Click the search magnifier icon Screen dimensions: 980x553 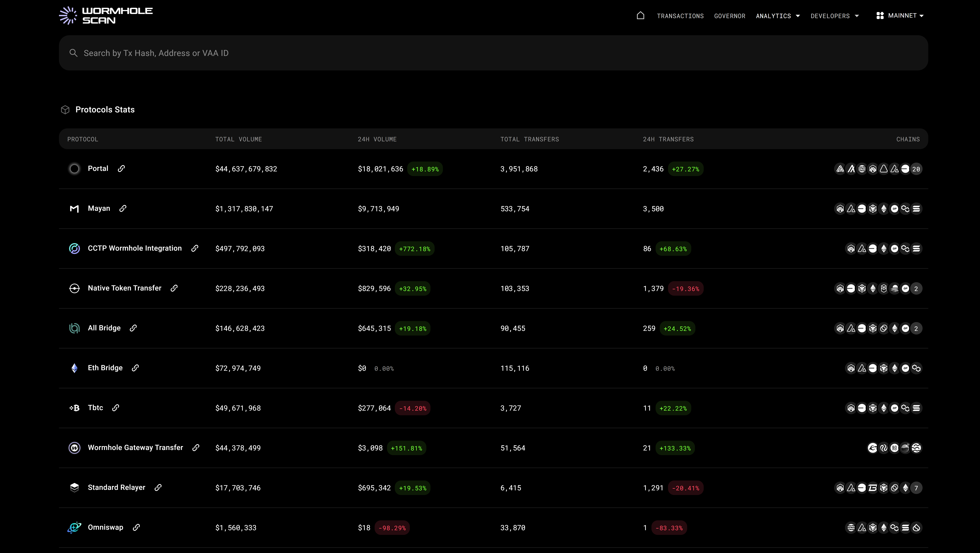tap(73, 53)
